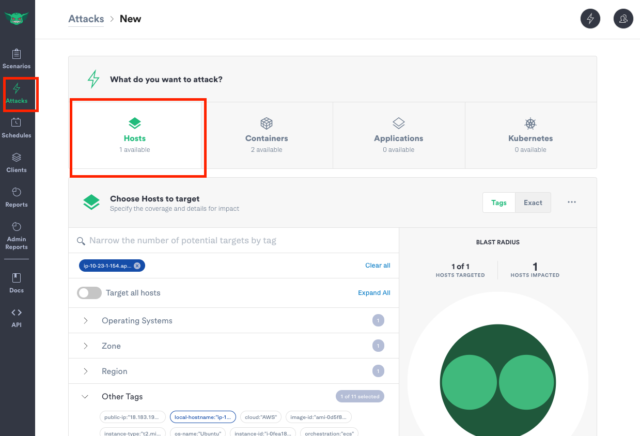640x436 pixels.
Task: Click Zone count badge
Action: click(378, 346)
